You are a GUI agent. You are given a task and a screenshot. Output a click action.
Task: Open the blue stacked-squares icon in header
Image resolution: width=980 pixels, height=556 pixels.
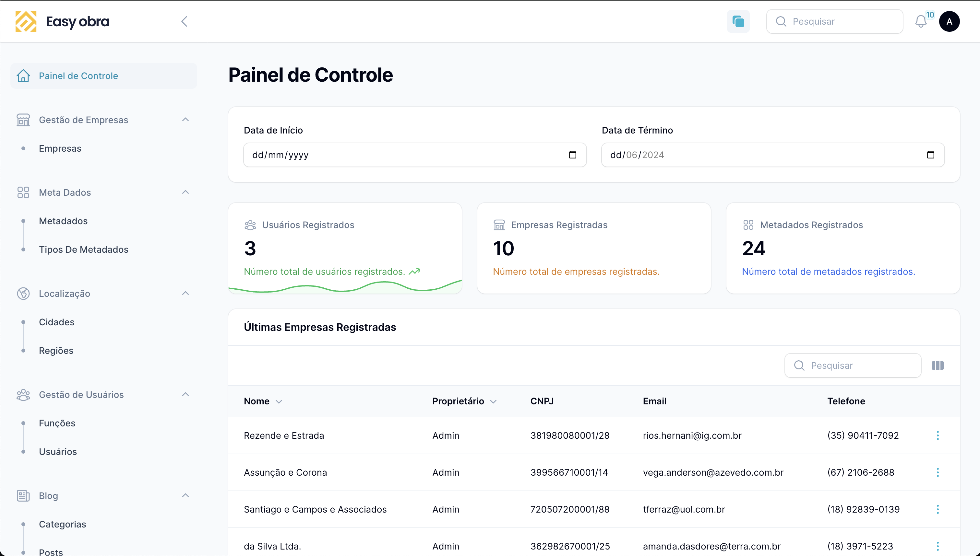pyautogui.click(x=738, y=21)
